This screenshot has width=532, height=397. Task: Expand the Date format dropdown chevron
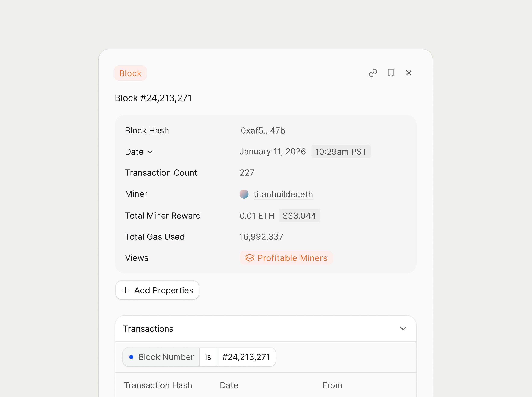(x=150, y=152)
